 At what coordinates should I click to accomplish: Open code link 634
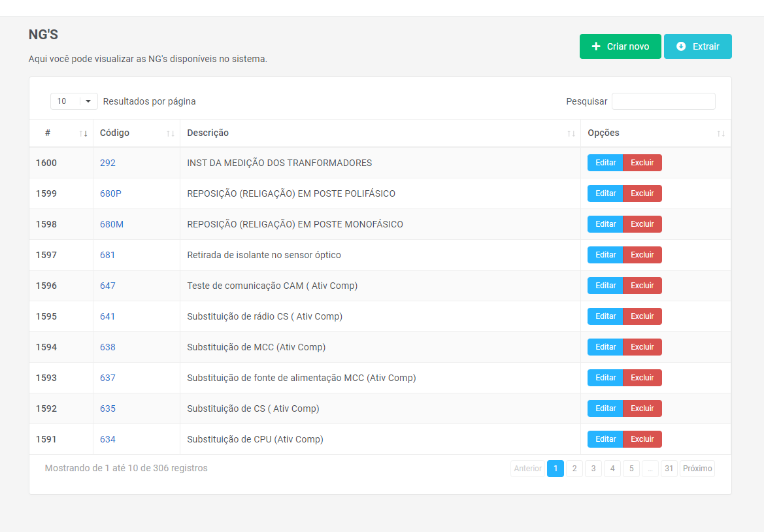(108, 439)
